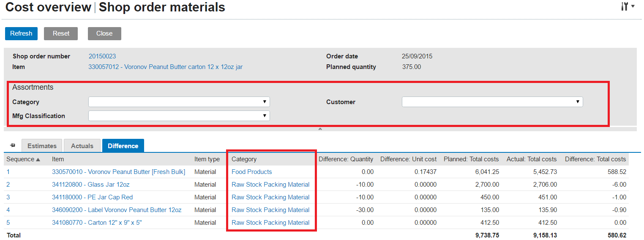Viewport: 644px width, 240px height.
Task: Click the Refresh button
Action: pos(21,33)
